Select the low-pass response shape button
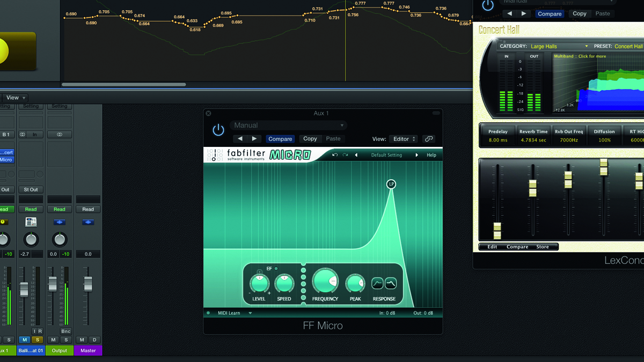 [x=391, y=283]
